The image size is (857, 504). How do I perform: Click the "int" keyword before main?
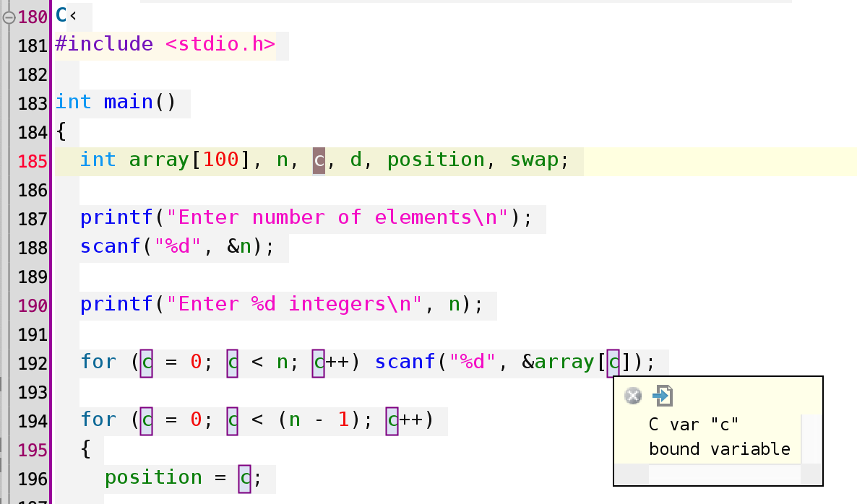tap(73, 102)
